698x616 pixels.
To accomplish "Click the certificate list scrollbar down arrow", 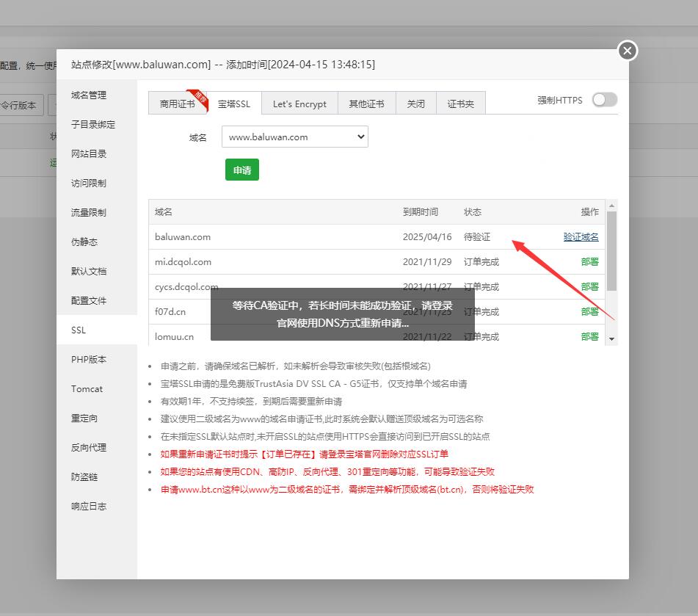I will (x=611, y=339).
